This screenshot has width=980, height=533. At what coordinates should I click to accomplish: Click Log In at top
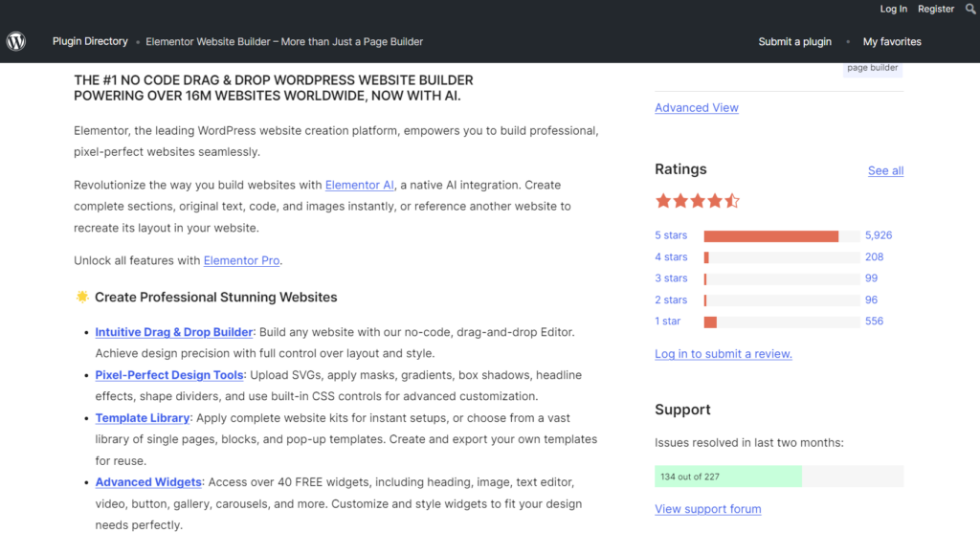click(893, 9)
